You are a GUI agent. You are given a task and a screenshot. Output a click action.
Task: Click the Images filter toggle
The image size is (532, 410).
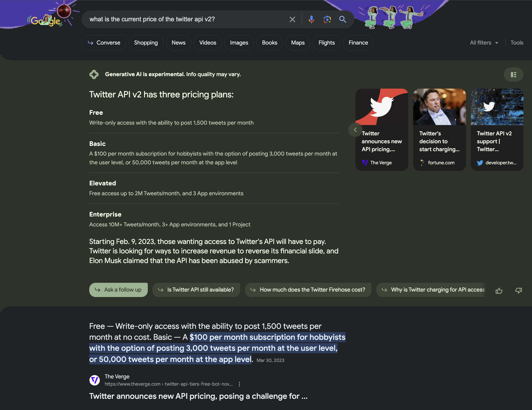pos(239,42)
